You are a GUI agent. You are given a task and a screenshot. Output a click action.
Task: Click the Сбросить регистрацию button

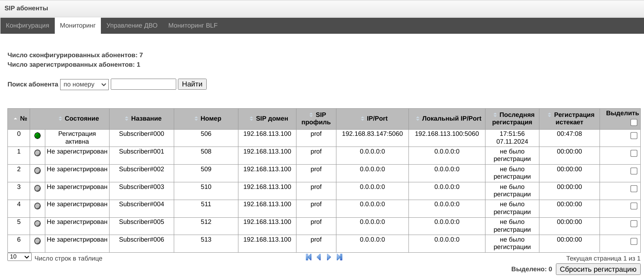click(598, 270)
